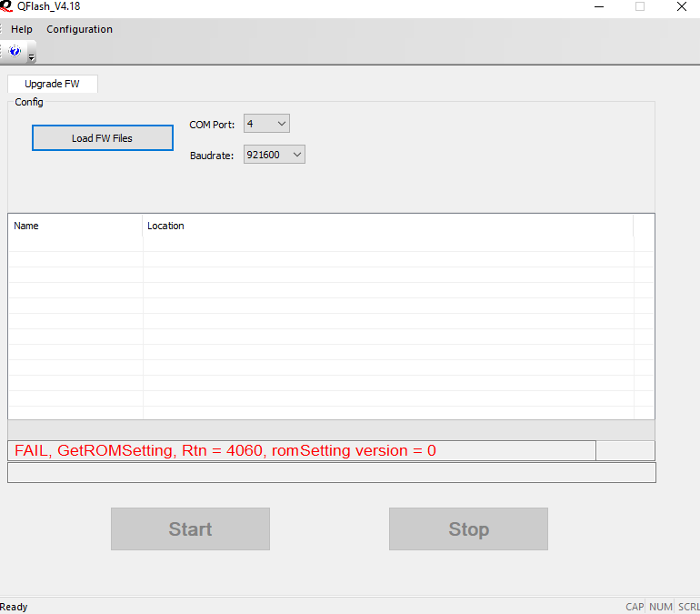Open the Help menu
Screen dimensions: 700x614
(x=21, y=29)
